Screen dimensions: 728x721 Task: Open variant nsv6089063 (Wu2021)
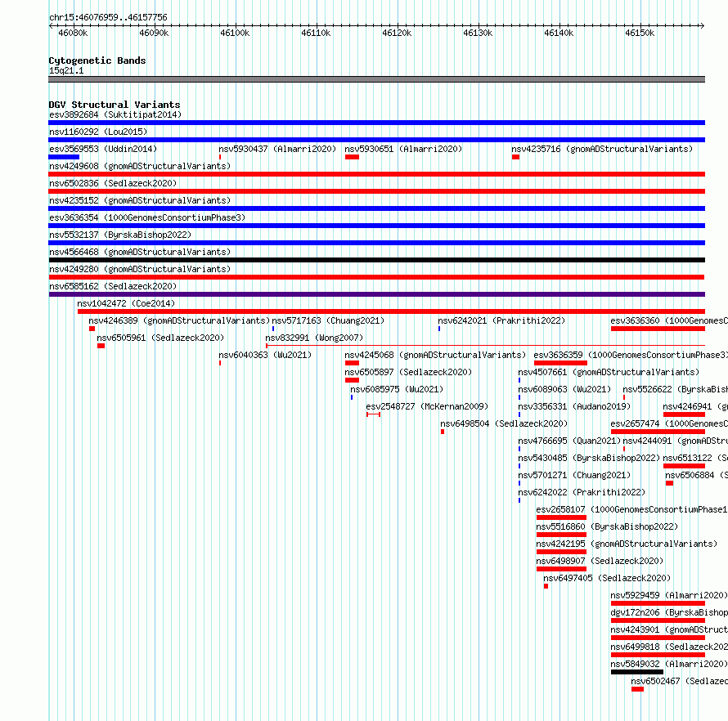tap(564, 389)
